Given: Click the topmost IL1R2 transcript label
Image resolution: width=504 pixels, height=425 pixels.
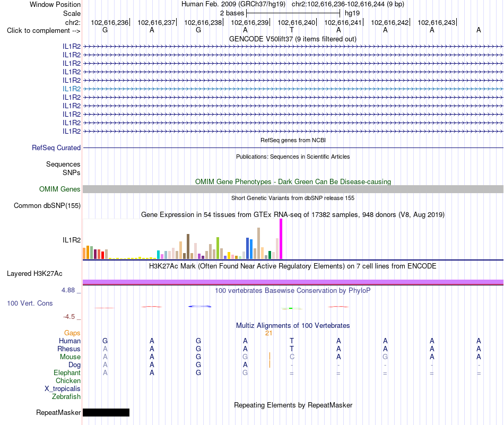Looking at the screenshot, I should [72, 46].
